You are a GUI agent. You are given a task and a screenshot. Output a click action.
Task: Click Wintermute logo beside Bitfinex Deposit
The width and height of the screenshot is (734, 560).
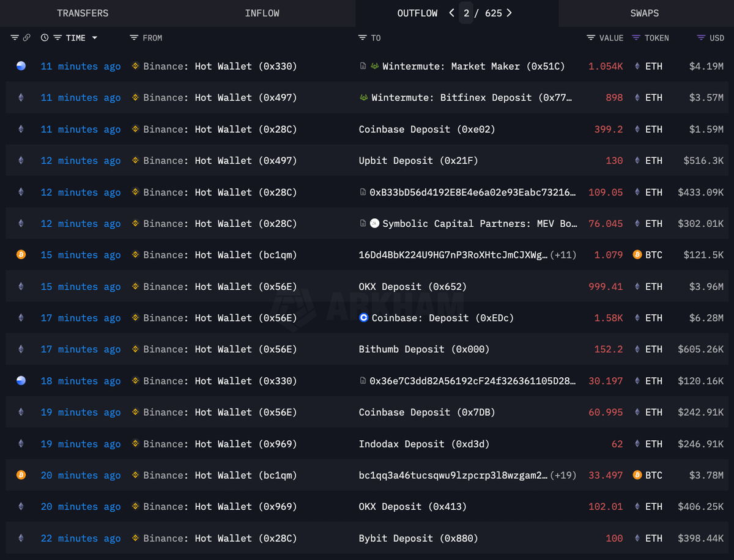[364, 98]
